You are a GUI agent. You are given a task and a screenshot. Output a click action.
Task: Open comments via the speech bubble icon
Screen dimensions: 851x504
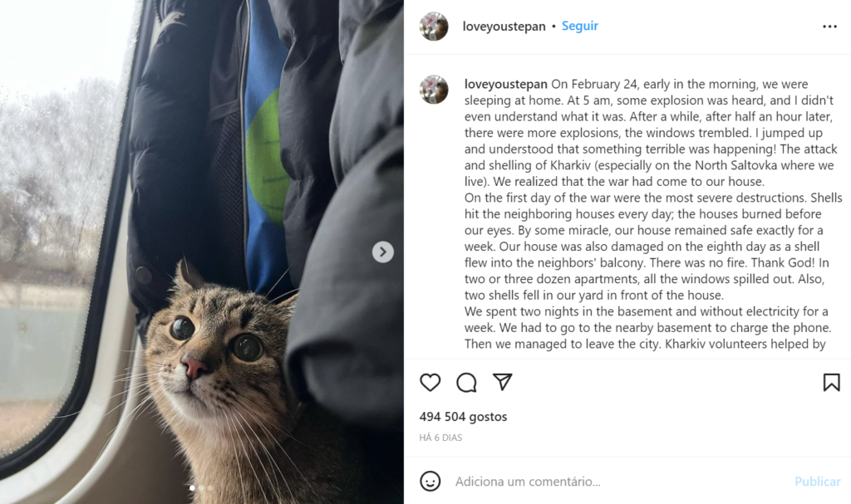[466, 383]
